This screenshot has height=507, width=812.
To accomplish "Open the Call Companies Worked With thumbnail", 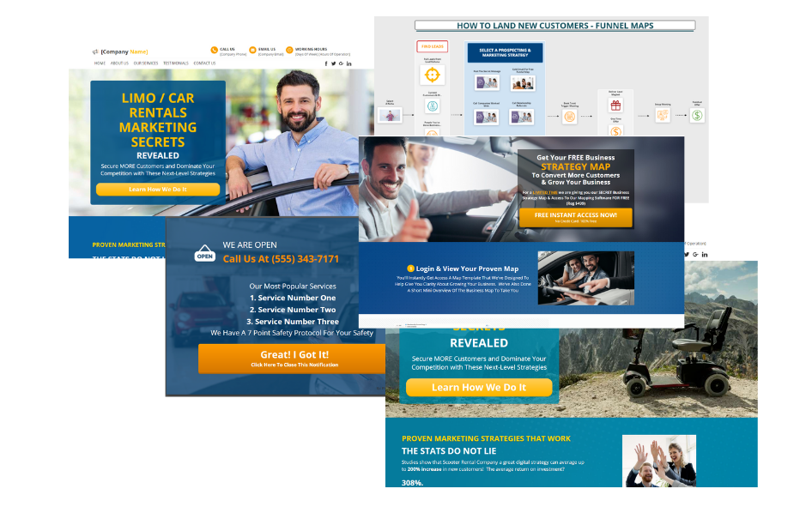I will point(487,117).
